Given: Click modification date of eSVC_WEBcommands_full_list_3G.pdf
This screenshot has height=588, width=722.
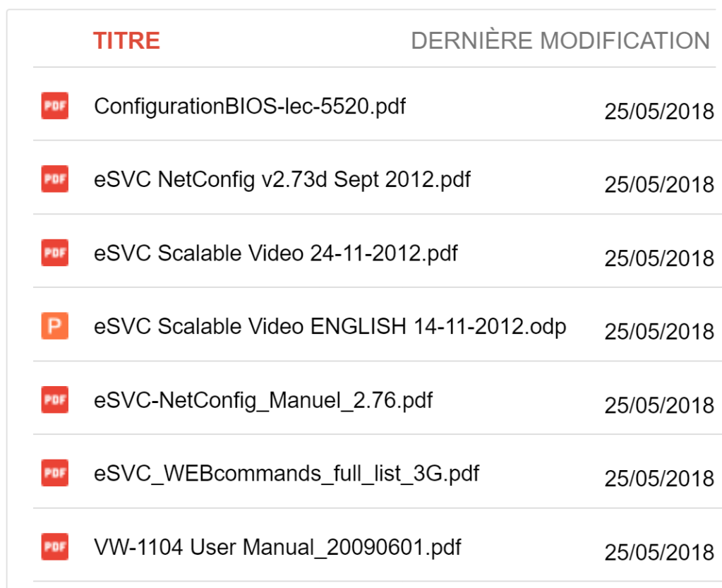Looking at the screenshot, I should click(x=659, y=479).
